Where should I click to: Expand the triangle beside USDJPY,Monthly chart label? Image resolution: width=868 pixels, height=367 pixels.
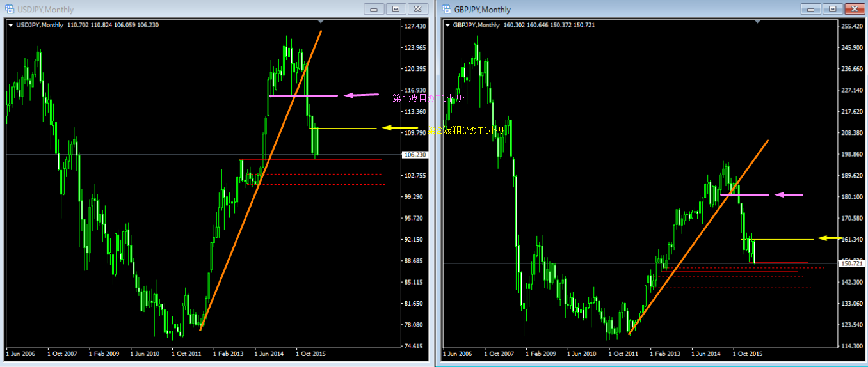(10, 25)
